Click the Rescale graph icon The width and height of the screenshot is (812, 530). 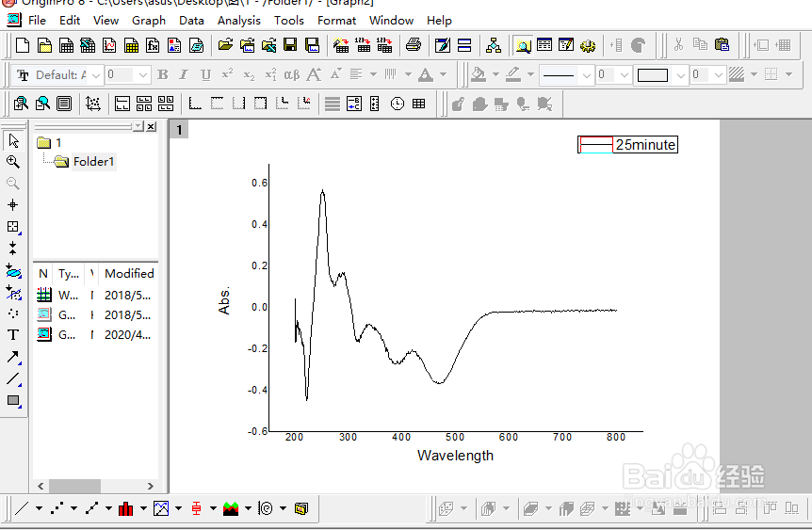pos(92,104)
